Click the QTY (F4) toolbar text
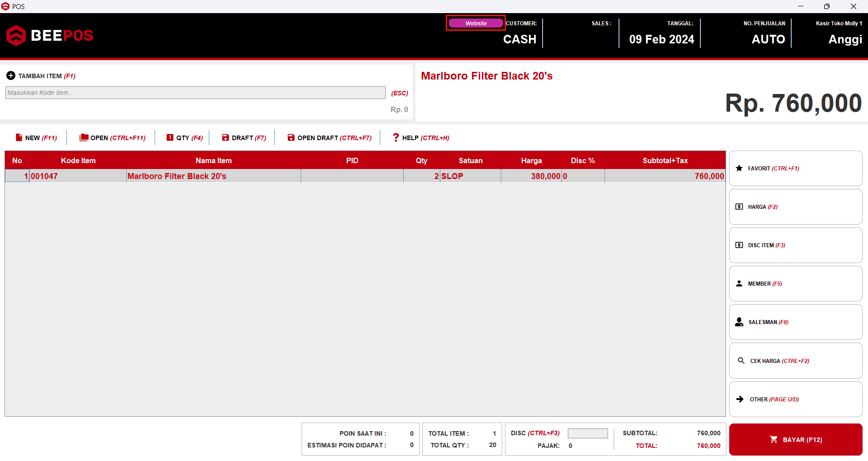This screenshot has height=461, width=868. 189,138
